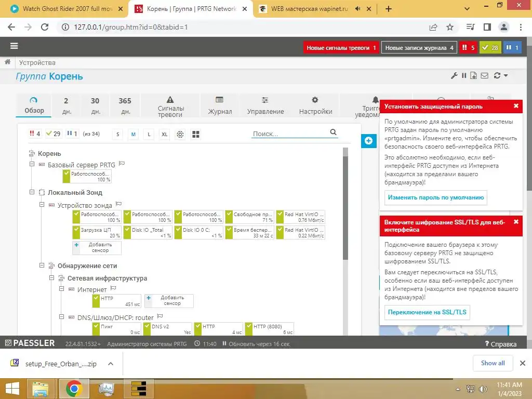Filter by 1 paused sensor
Image resolution: width=532 pixels, height=399 pixels.
tap(72, 134)
